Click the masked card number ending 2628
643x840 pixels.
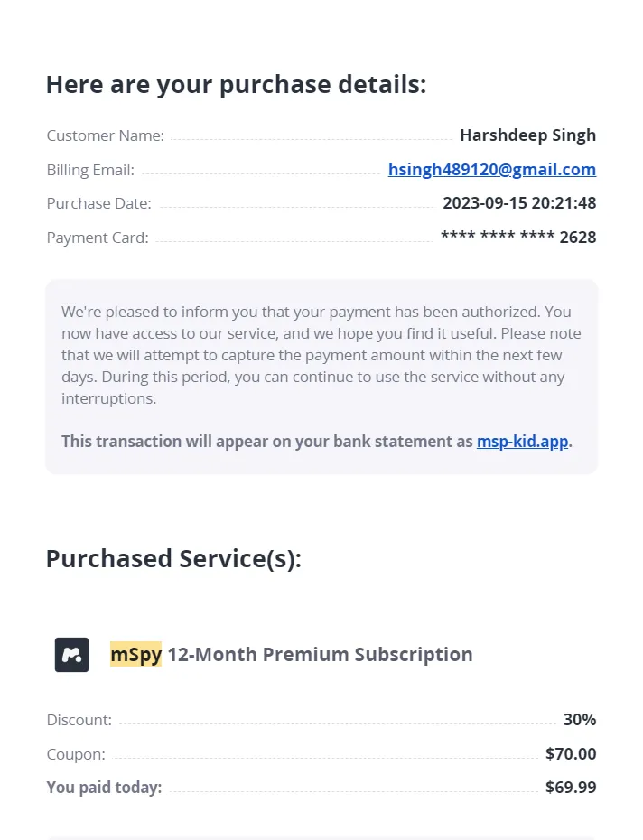517,238
